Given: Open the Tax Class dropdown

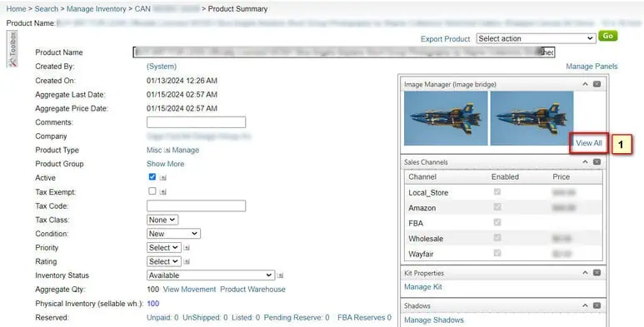Looking at the screenshot, I should point(162,220).
